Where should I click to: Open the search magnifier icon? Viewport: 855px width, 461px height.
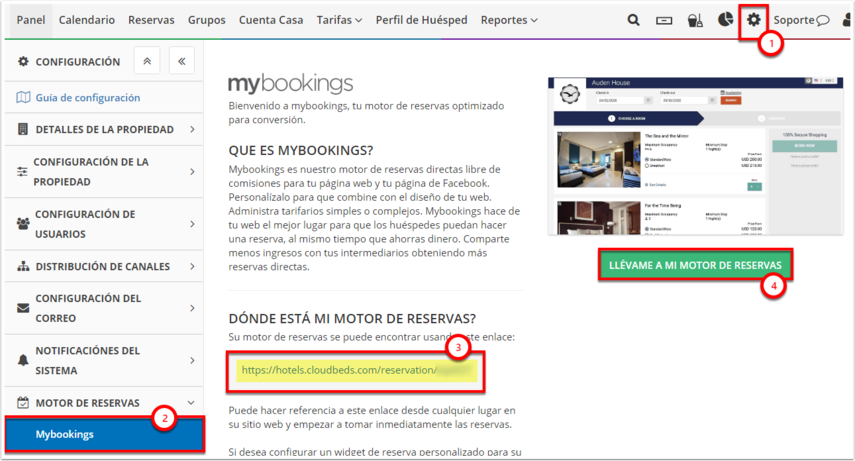point(633,20)
